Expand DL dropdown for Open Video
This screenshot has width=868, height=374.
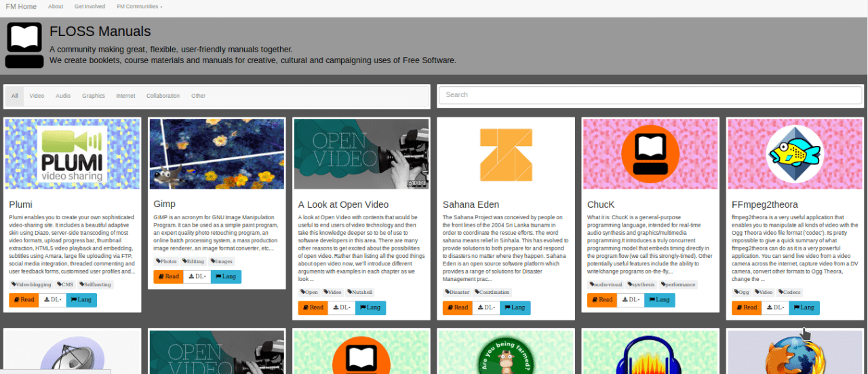click(341, 307)
